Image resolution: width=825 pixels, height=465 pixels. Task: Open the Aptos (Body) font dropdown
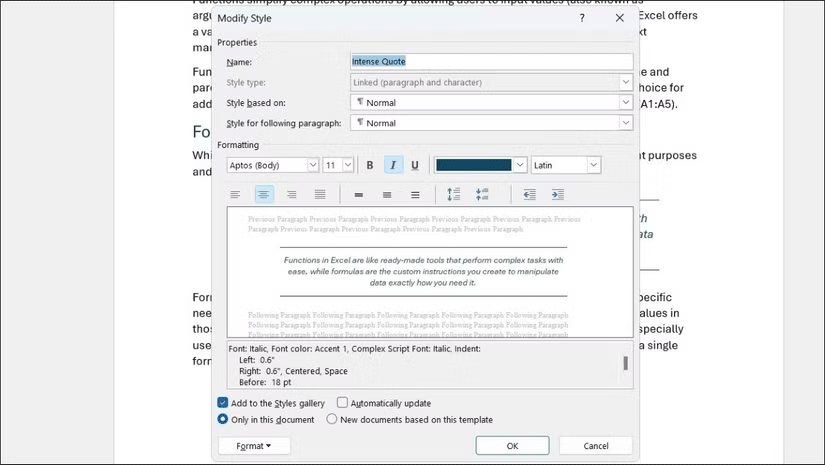point(313,165)
